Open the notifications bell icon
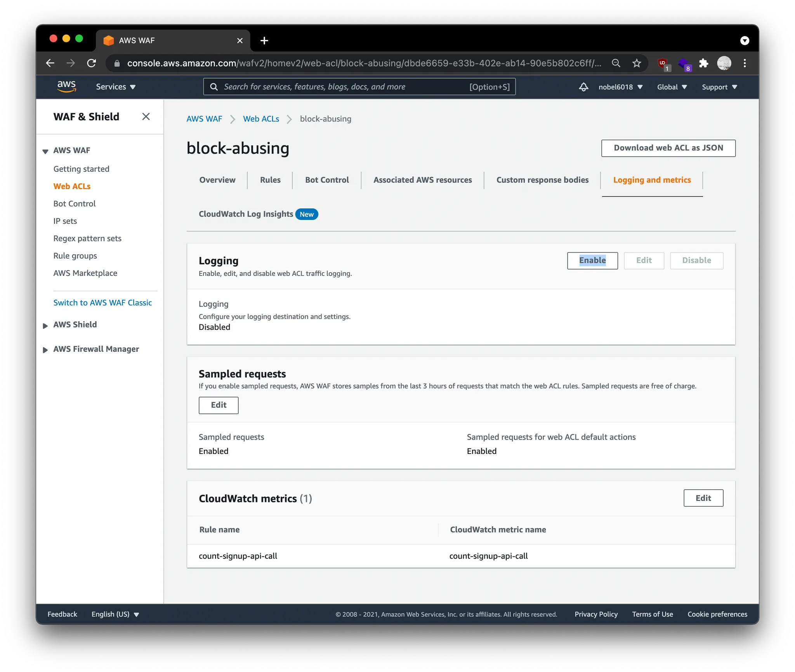This screenshot has height=672, width=795. click(x=583, y=87)
